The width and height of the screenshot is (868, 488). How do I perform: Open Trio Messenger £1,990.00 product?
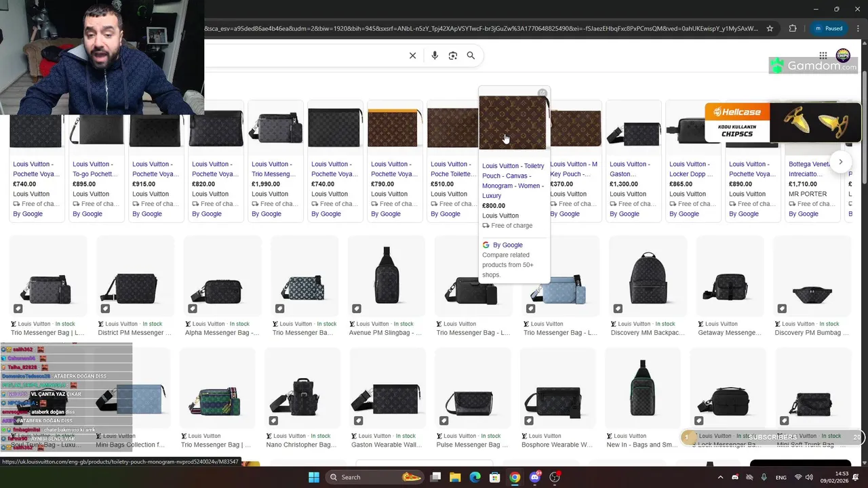click(x=275, y=161)
